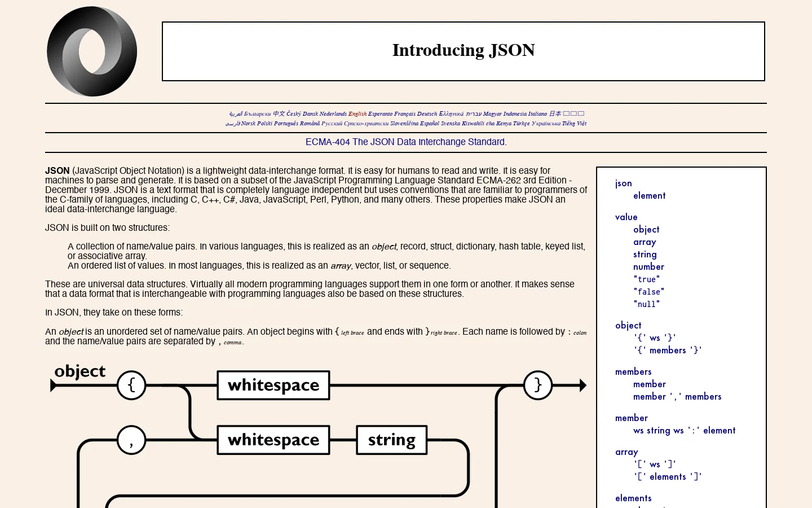
Task: Click the 'member' grammar heading above 'ws string ws'
Action: tap(632, 418)
